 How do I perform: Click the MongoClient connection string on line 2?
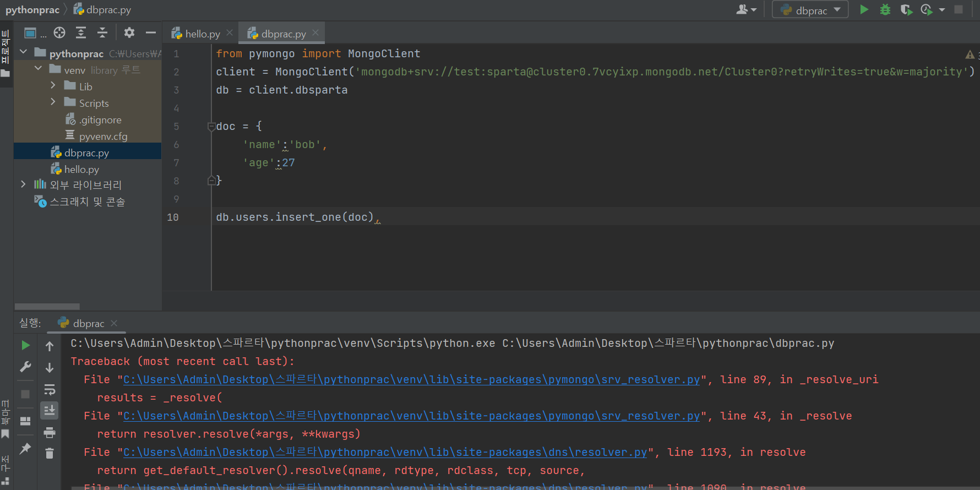pos(661,72)
